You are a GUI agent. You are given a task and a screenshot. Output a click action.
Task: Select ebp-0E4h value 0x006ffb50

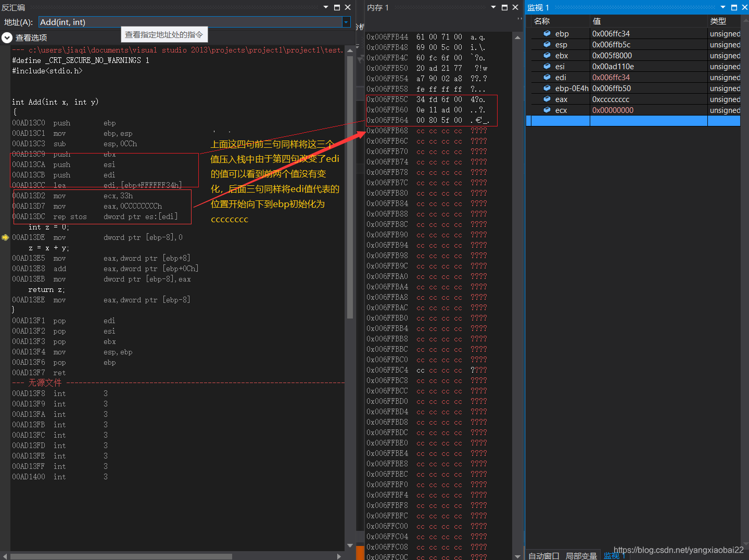coord(611,88)
